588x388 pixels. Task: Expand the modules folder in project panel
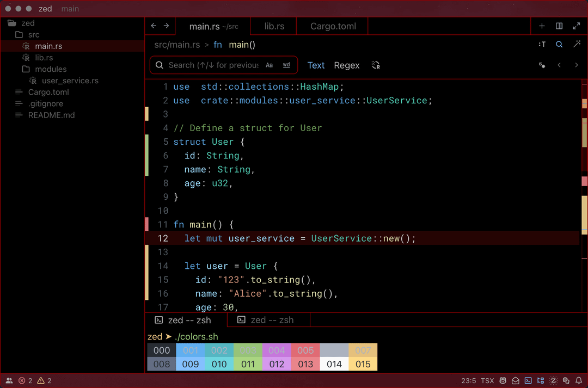tap(50, 69)
